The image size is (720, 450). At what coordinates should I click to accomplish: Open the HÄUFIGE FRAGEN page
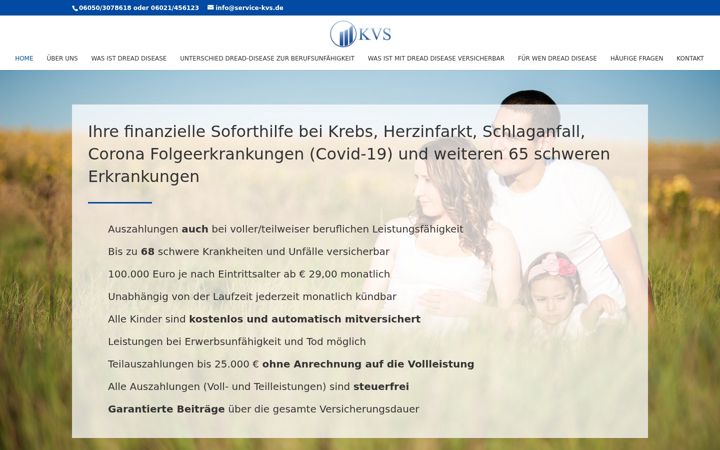point(636,58)
